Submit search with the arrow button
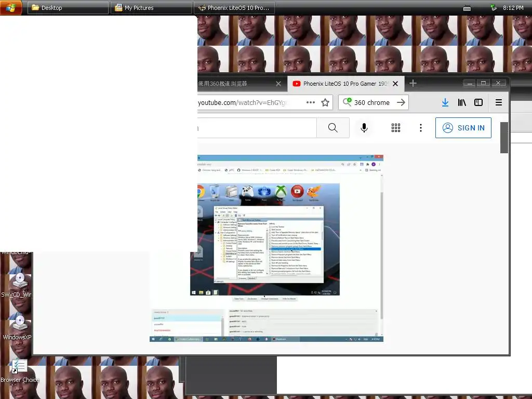Image resolution: width=532 pixels, height=399 pixels. coord(401,102)
